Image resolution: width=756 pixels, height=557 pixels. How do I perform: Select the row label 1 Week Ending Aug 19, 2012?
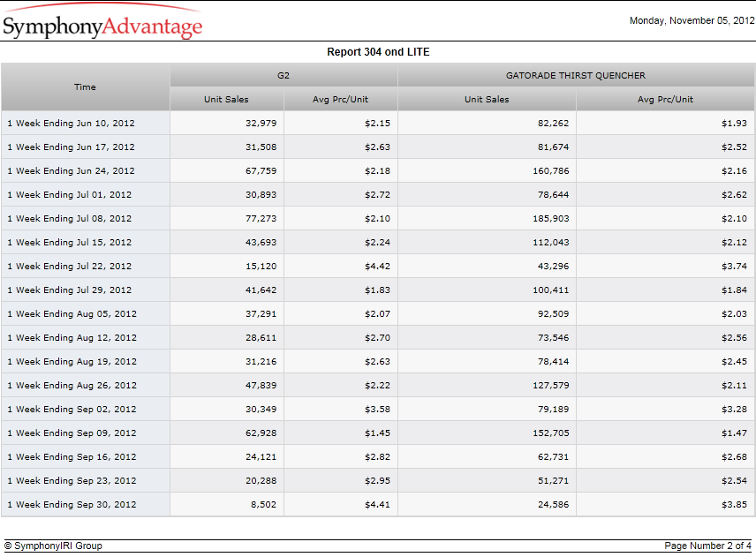[72, 362]
